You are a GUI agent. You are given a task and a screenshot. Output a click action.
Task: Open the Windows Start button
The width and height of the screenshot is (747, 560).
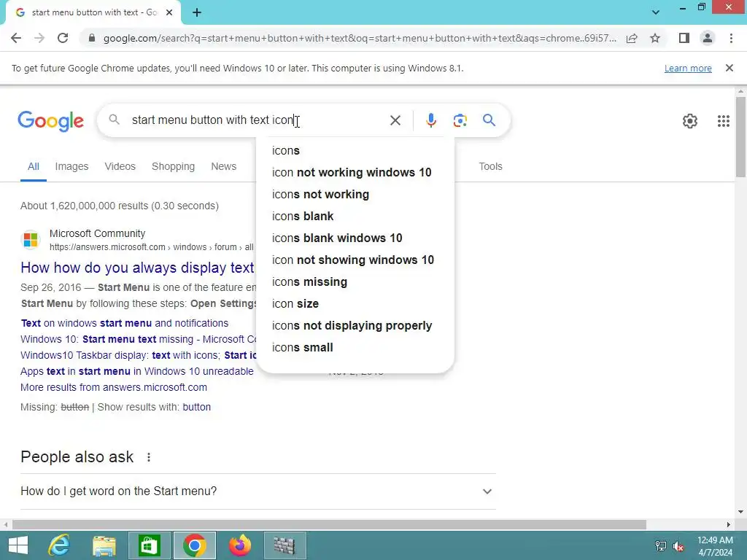tap(18, 545)
